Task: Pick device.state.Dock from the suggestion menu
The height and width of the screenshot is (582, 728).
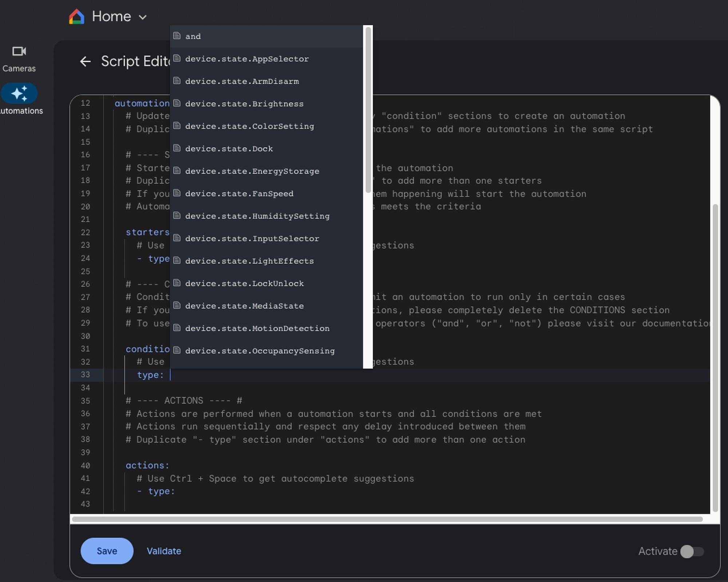Action: pos(229,148)
